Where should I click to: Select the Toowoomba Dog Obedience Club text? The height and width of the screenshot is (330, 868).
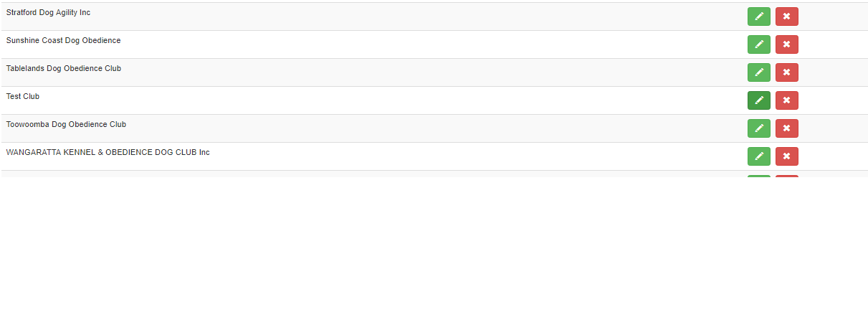pos(66,125)
